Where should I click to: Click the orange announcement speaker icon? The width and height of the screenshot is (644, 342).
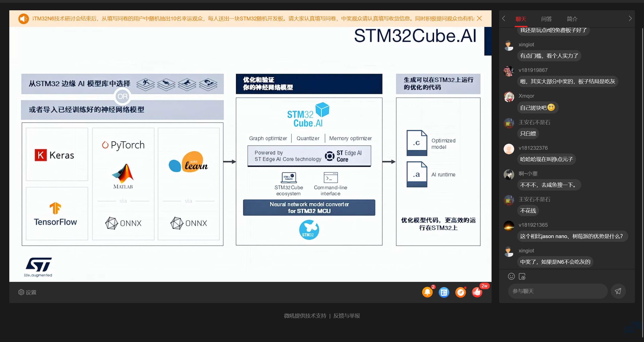click(24, 19)
